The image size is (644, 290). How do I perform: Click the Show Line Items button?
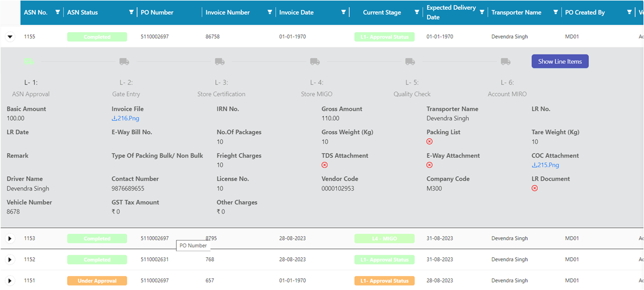pyautogui.click(x=560, y=62)
